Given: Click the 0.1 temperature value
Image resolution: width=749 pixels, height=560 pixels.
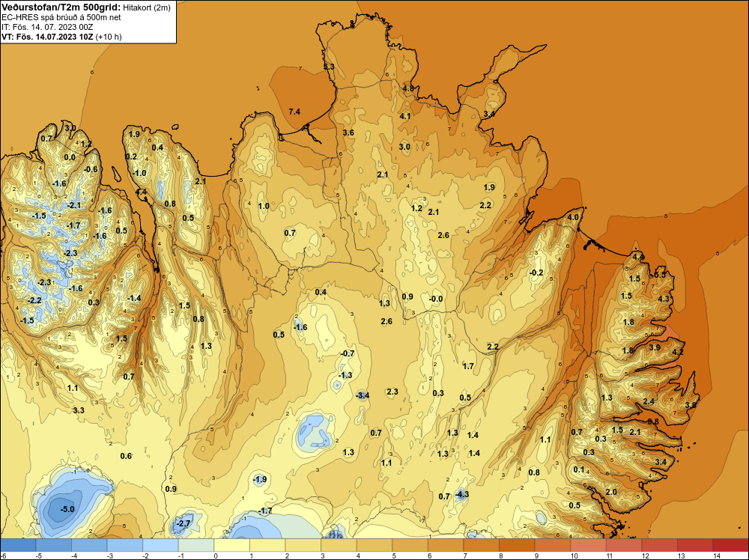Looking at the screenshot, I should [579, 469].
